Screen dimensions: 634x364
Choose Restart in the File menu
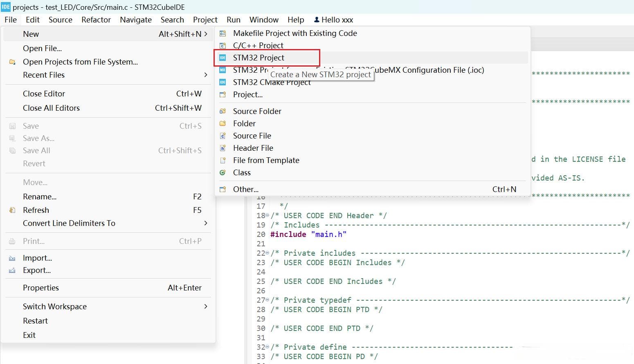35,321
